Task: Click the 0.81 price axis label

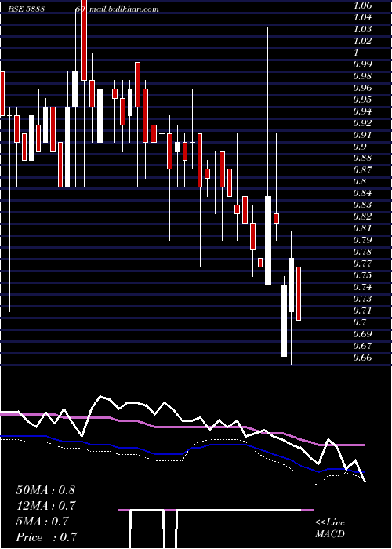Action: 362,228
